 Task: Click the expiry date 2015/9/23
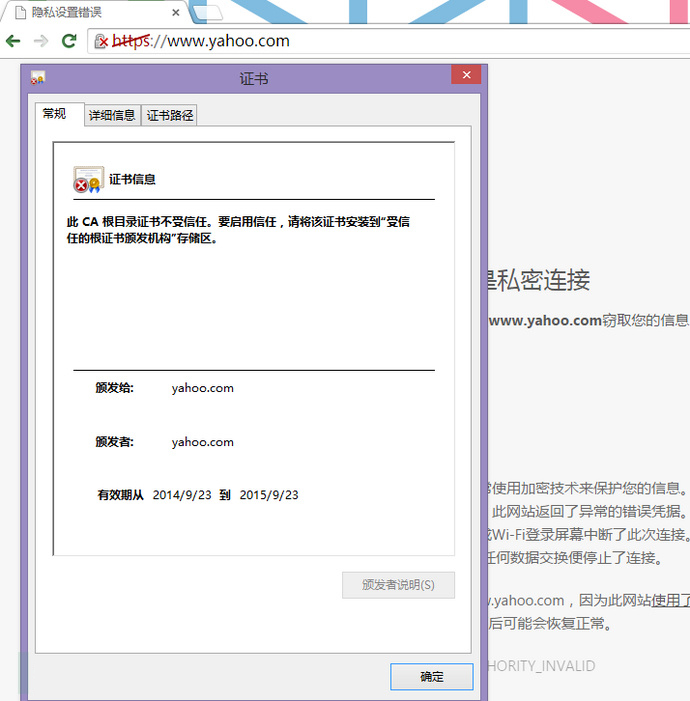click(269, 495)
